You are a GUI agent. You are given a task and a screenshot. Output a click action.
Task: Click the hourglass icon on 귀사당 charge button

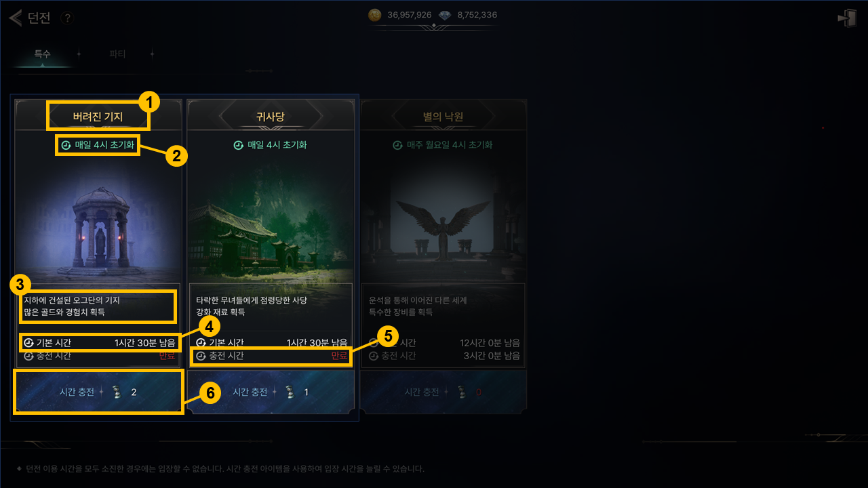click(x=289, y=392)
